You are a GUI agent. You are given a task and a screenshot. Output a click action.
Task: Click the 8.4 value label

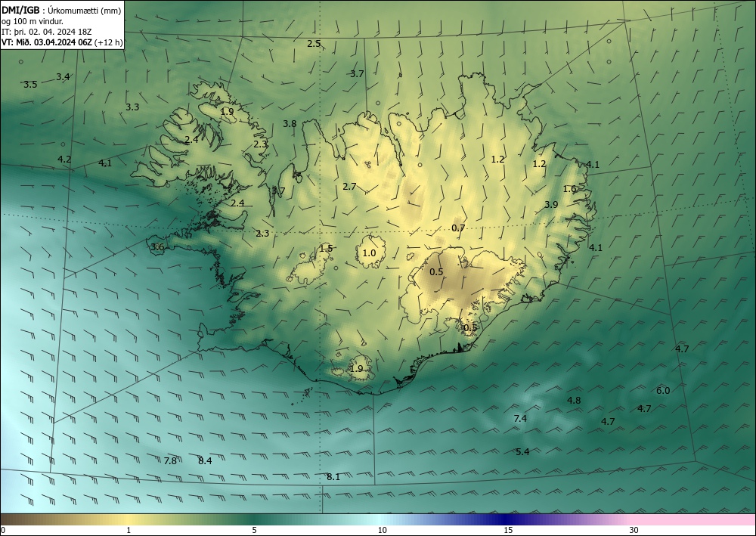pyautogui.click(x=205, y=461)
